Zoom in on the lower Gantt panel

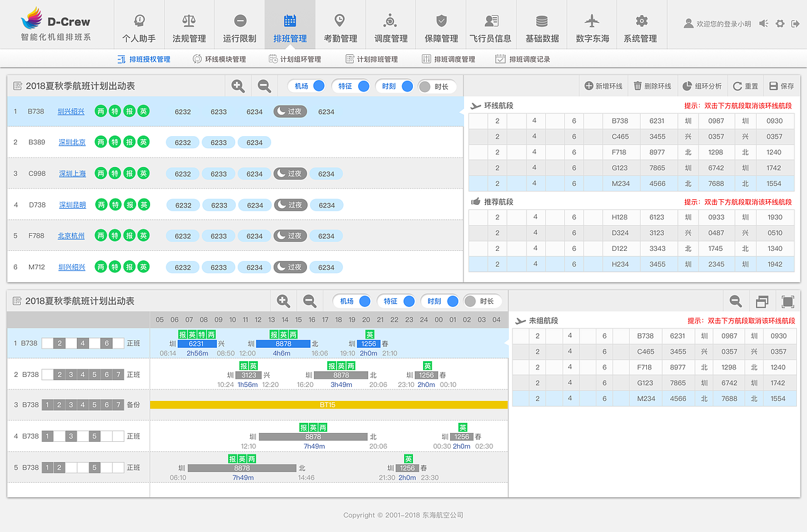[x=284, y=301]
